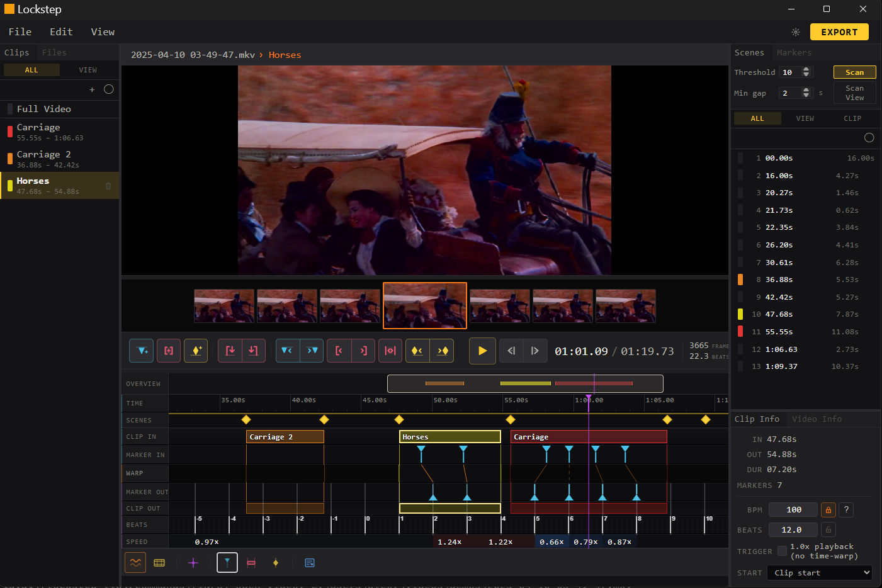Click the Scan View button
The height and width of the screenshot is (588, 882).
(x=854, y=93)
